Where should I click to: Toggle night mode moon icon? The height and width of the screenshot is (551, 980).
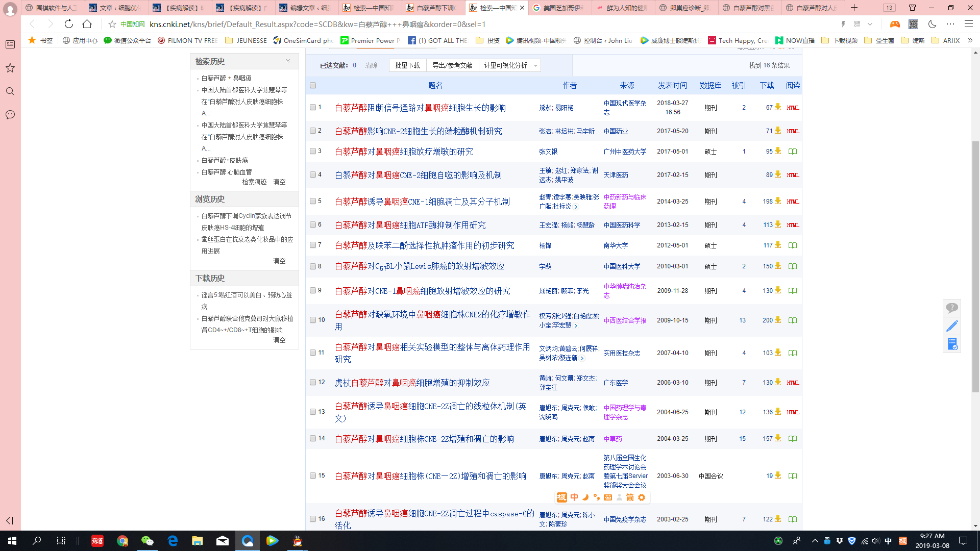pyautogui.click(x=932, y=24)
